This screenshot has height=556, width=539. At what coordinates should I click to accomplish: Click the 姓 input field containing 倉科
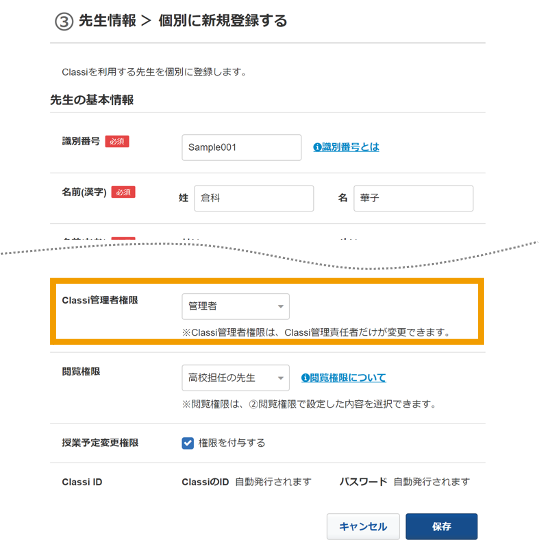click(x=254, y=198)
